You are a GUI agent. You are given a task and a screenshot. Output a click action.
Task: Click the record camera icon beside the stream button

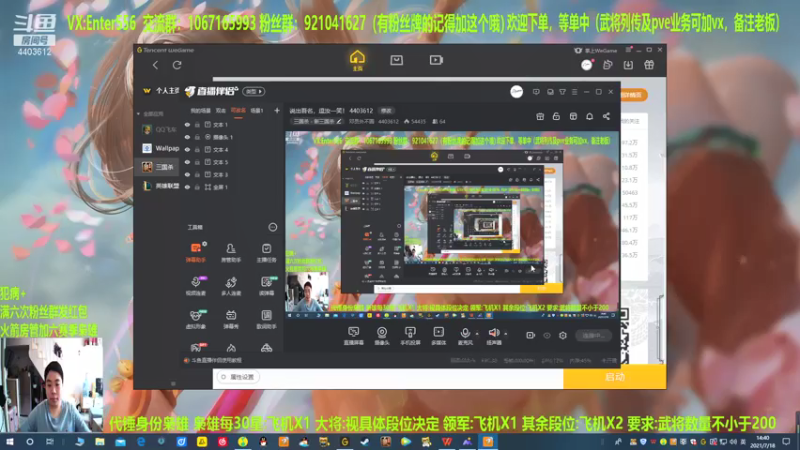(x=530, y=335)
